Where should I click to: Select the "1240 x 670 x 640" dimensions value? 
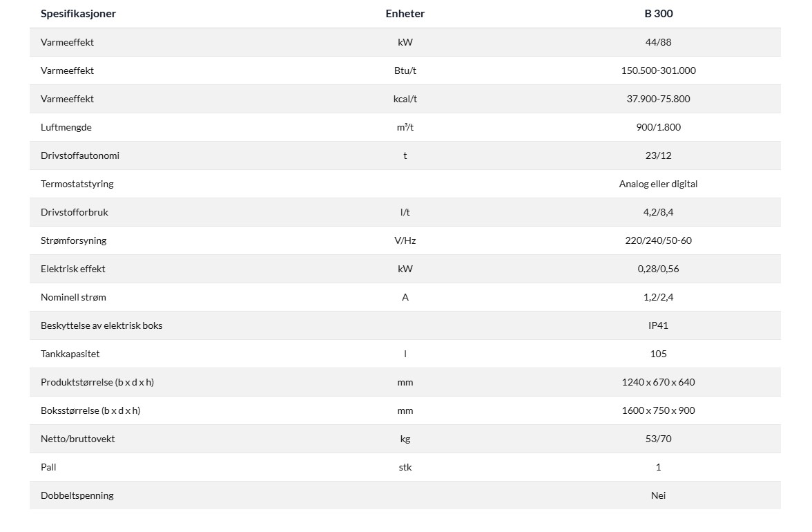click(658, 382)
